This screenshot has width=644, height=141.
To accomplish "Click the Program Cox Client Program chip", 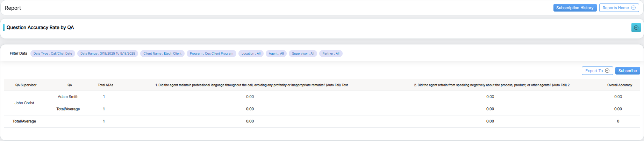I will [x=211, y=54].
